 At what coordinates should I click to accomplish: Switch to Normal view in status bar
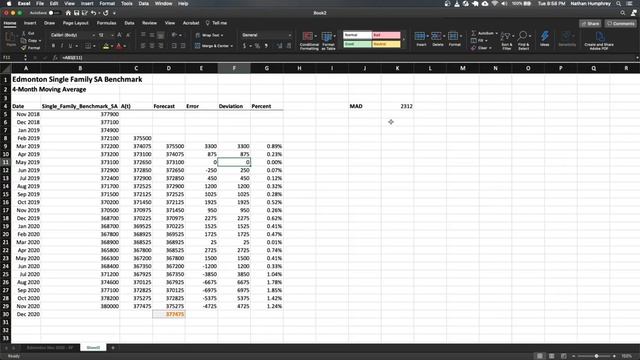click(x=540, y=356)
